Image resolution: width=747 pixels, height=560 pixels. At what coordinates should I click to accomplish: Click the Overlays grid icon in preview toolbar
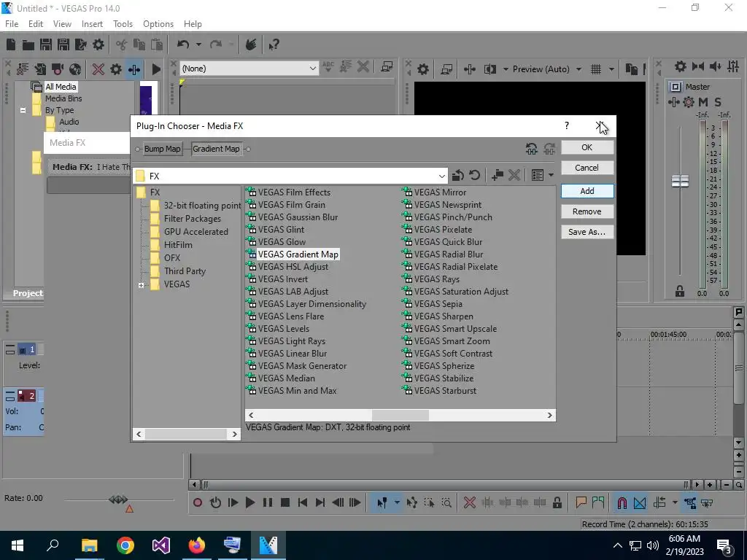596,69
